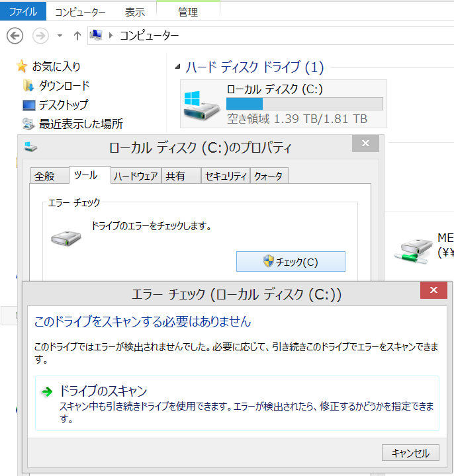Click the チェック(C) button
454x476 pixels.
[x=291, y=261]
